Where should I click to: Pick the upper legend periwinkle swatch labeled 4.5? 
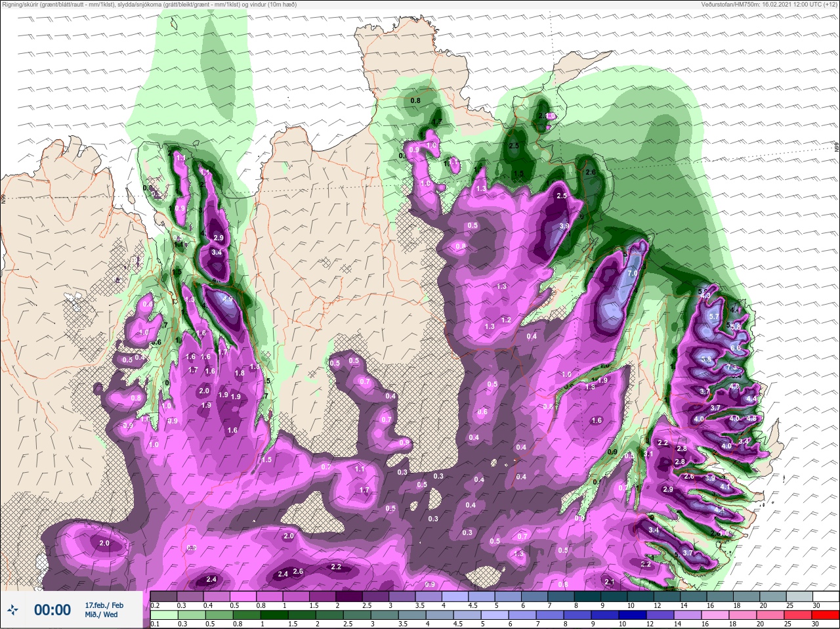(x=482, y=596)
